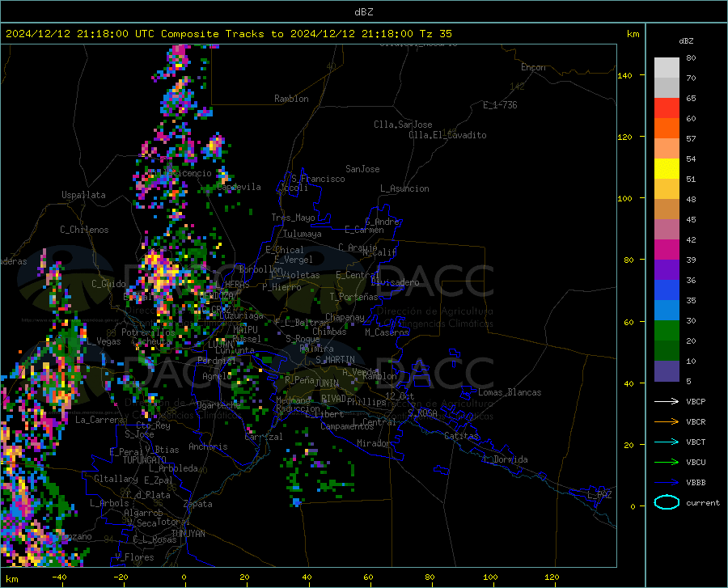
Task: Click the 'Encon' map label
Action: tap(533, 68)
